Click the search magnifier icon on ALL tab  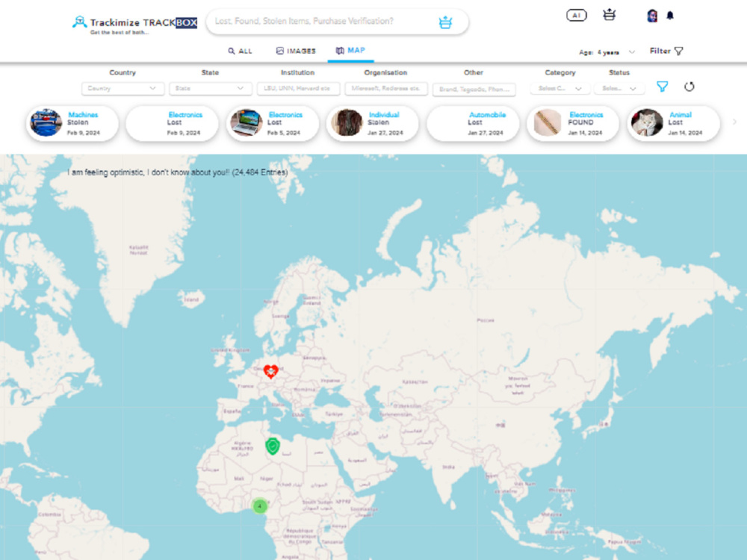click(231, 51)
